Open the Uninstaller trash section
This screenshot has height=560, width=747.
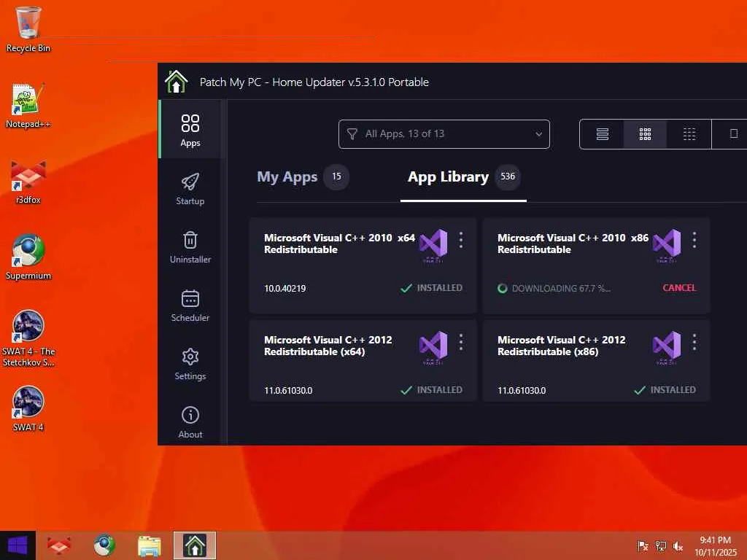tap(190, 247)
